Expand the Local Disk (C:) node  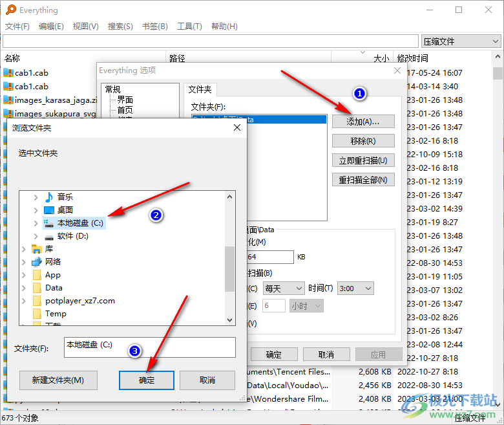[x=36, y=223]
